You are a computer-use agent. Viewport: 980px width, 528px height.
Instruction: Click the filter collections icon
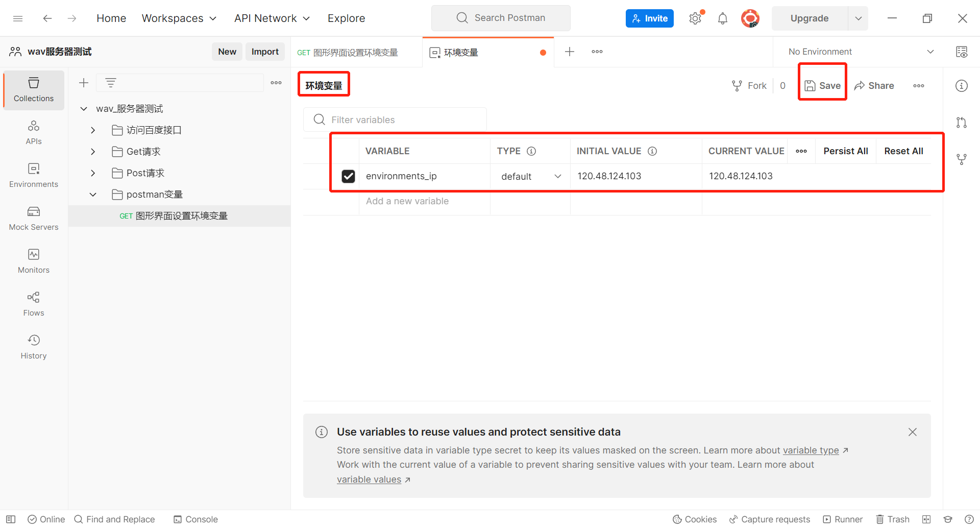coord(111,83)
